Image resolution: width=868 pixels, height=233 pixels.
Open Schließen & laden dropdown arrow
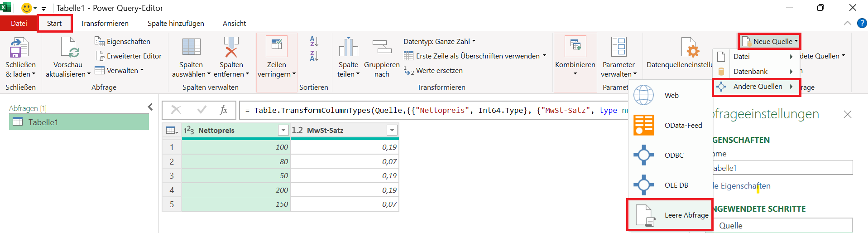34,74
